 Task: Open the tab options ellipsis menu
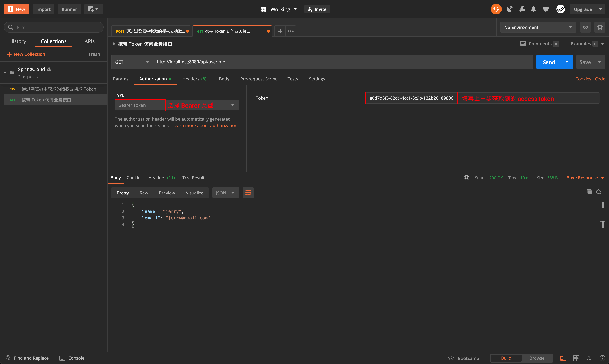tap(291, 31)
